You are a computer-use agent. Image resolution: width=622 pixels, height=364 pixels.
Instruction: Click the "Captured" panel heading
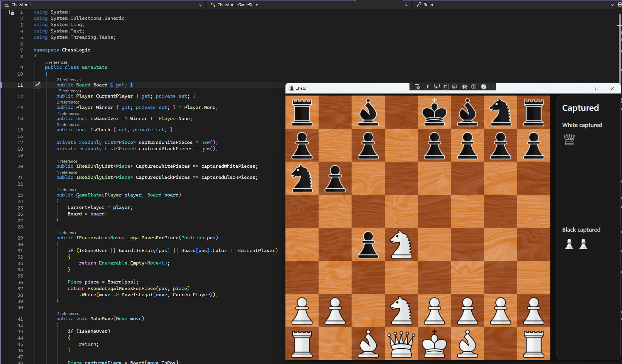(x=580, y=108)
